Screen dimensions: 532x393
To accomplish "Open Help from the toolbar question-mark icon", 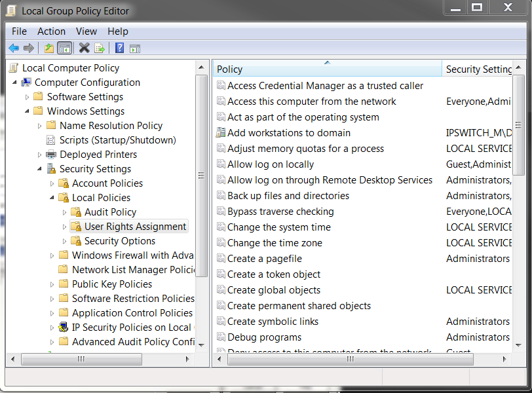I will click(119, 48).
